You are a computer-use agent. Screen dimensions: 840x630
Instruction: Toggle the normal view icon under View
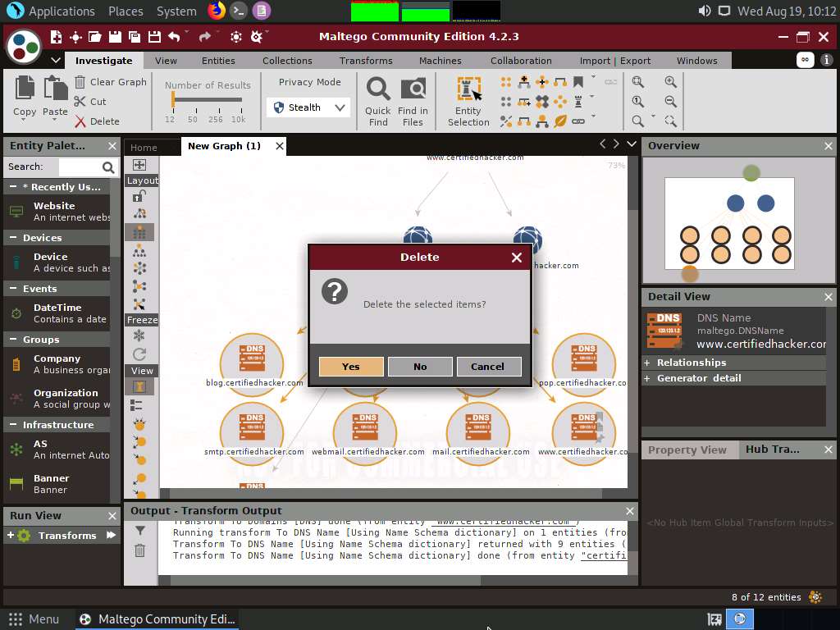139,387
